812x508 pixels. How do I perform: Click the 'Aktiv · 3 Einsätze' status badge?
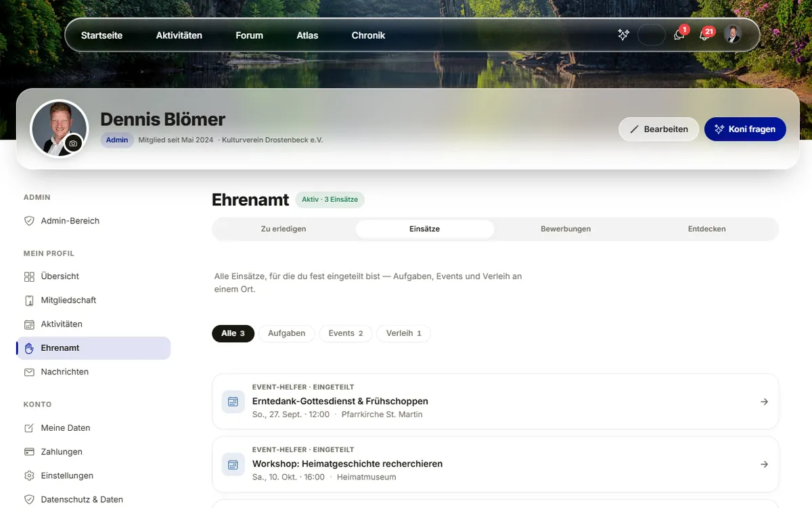pos(330,200)
